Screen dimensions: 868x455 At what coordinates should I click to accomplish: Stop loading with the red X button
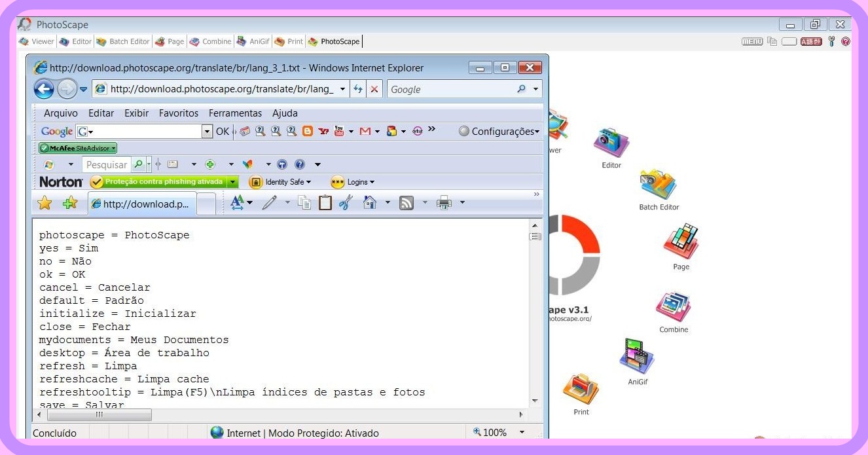374,89
